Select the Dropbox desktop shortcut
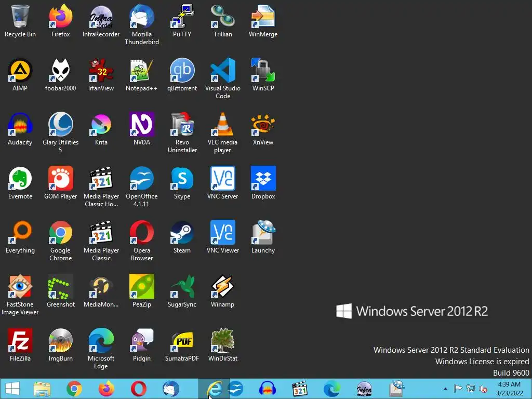The height and width of the screenshot is (399, 532). 263,183
